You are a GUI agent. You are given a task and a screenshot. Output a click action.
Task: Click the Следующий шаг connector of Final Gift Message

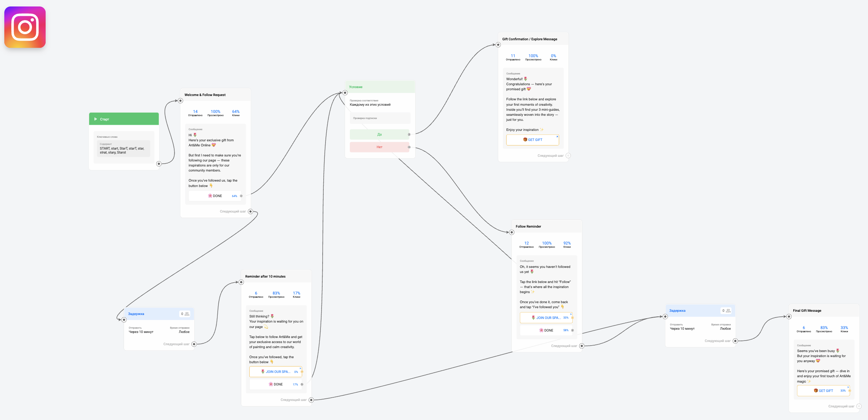(x=859, y=406)
